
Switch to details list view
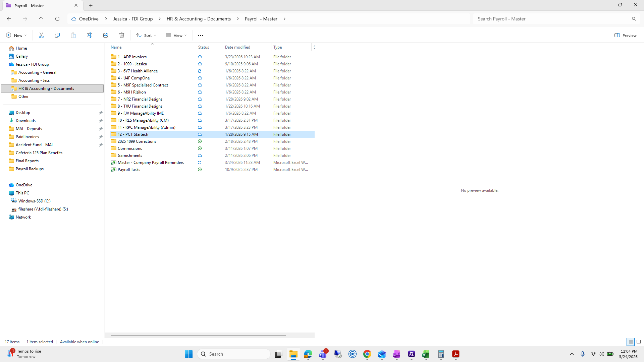click(631, 342)
